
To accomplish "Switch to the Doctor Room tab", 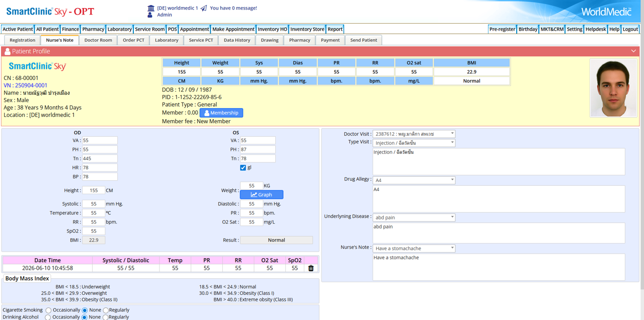I will tap(98, 40).
